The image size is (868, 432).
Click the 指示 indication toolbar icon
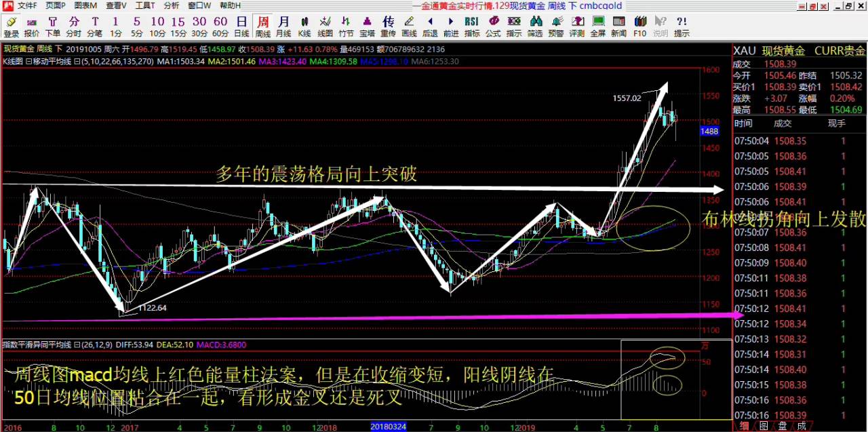click(x=514, y=26)
